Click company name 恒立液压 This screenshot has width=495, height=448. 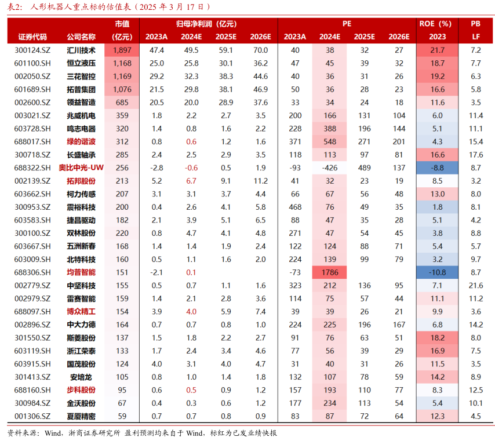81,63
